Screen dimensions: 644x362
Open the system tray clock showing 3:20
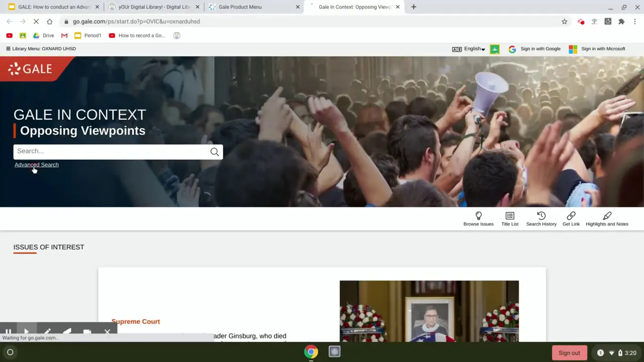click(630, 353)
